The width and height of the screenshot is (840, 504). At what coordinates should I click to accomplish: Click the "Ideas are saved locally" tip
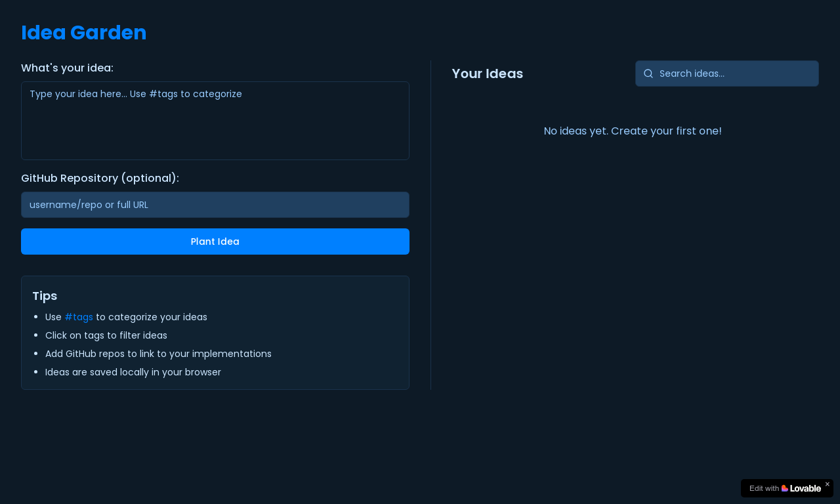tap(133, 372)
